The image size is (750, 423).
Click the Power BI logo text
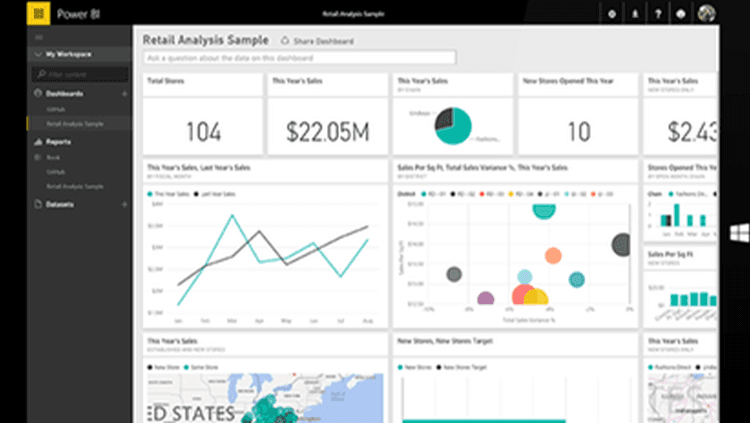(79, 14)
